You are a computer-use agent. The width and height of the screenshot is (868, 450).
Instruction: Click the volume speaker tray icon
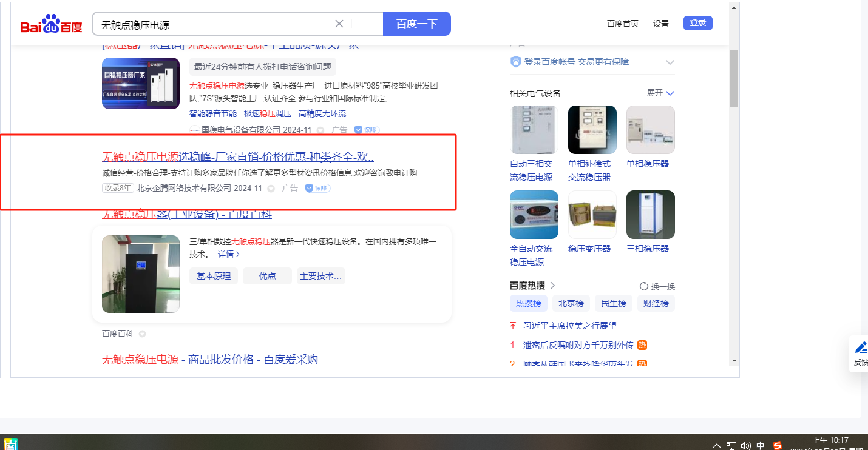pos(746,446)
